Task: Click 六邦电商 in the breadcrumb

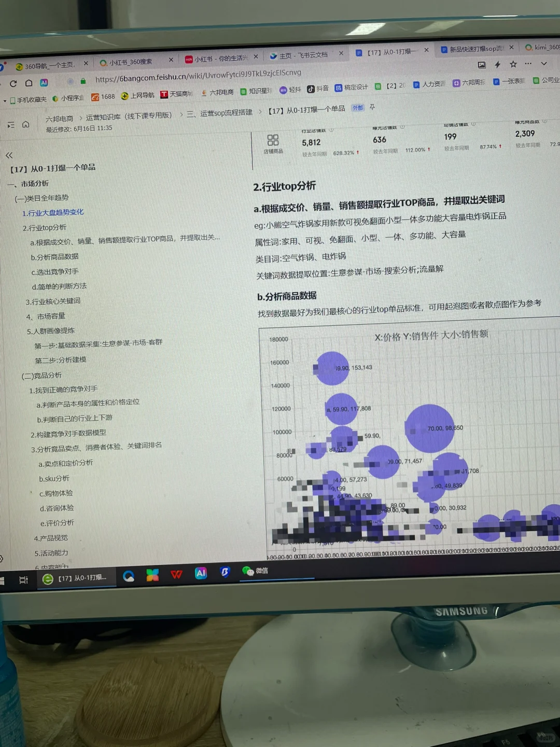Action: (x=60, y=119)
